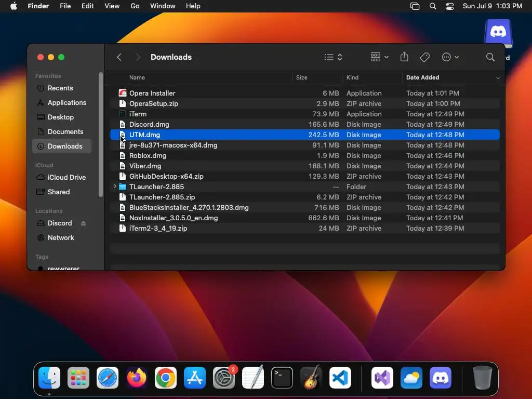Select Recents in the sidebar
The image size is (532, 399).
tap(62, 88)
